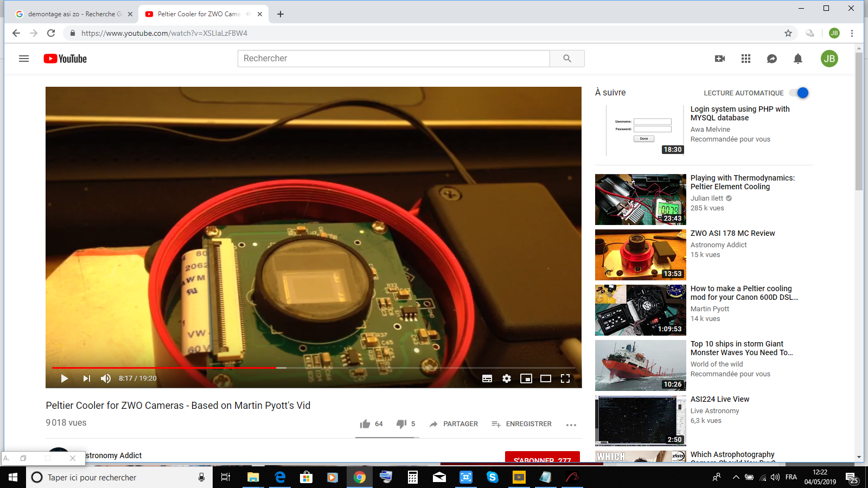Click video progress bar
Screen dimensions: 868x488
pos(314,368)
